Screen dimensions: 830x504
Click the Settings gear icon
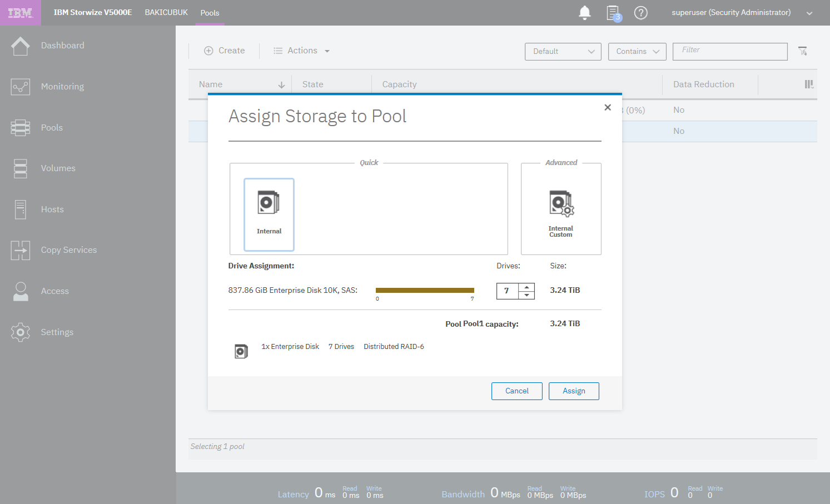click(21, 332)
